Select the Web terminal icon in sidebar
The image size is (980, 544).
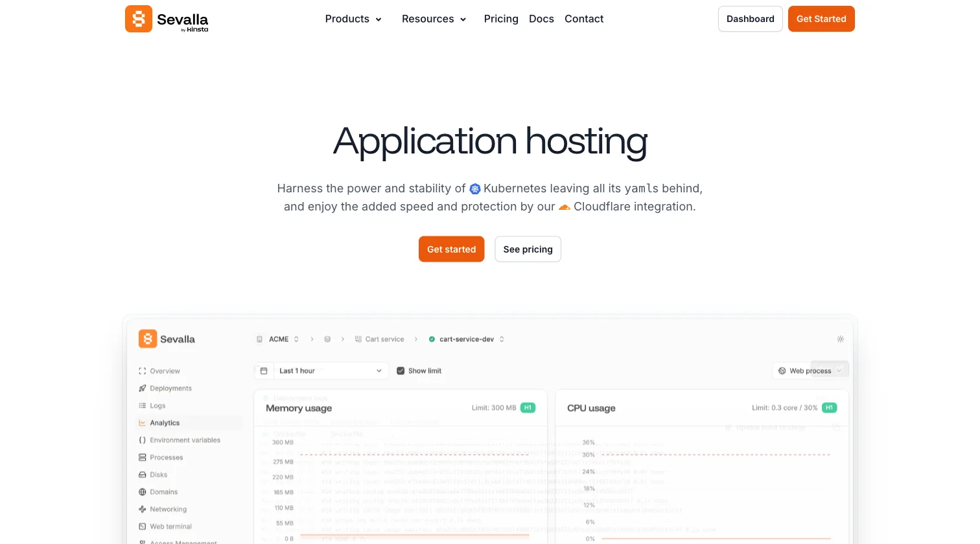click(143, 527)
